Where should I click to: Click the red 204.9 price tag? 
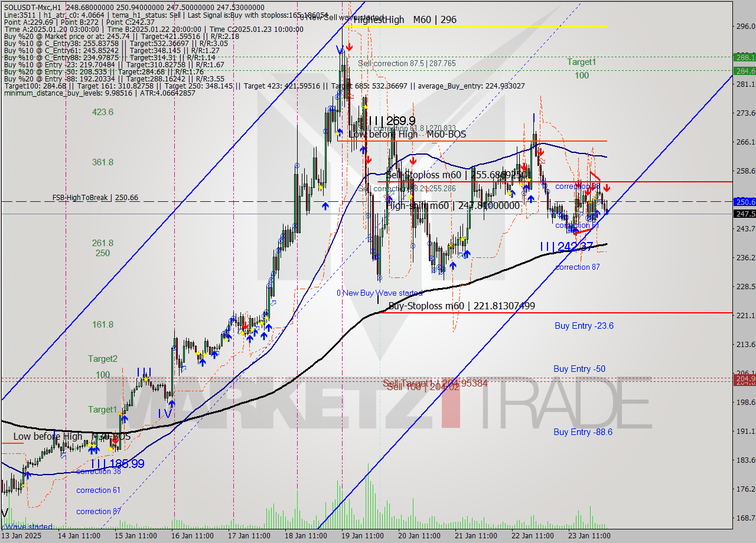click(744, 378)
